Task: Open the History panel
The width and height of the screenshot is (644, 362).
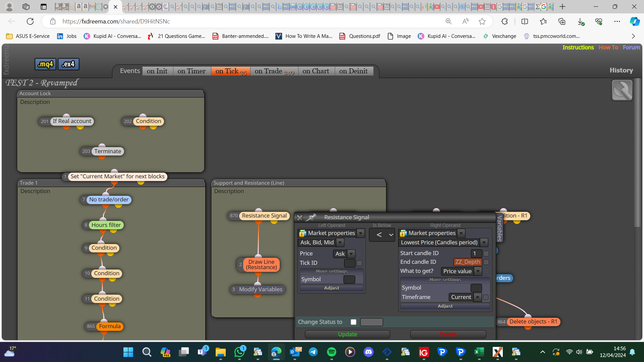Action: pos(621,70)
